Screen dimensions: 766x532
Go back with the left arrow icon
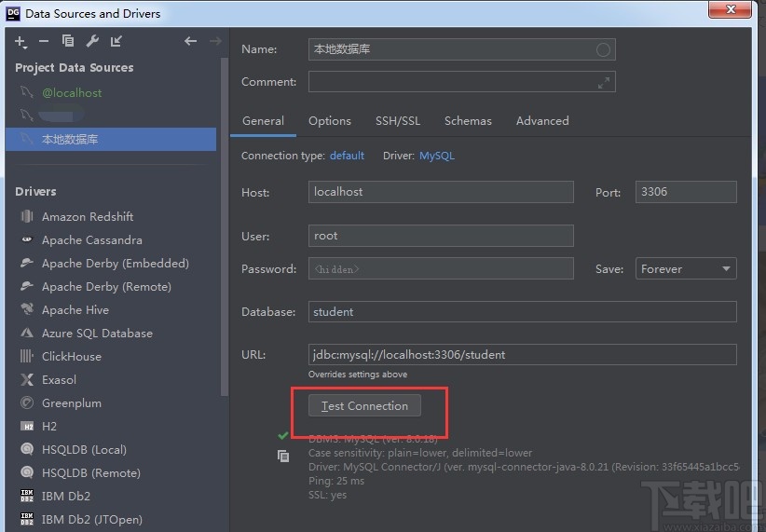(x=190, y=41)
